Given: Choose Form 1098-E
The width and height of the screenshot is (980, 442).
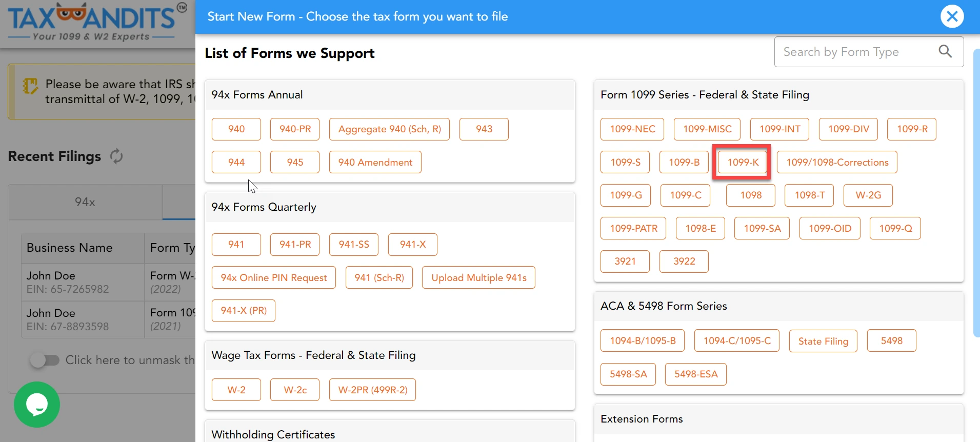Looking at the screenshot, I should pyautogui.click(x=701, y=228).
